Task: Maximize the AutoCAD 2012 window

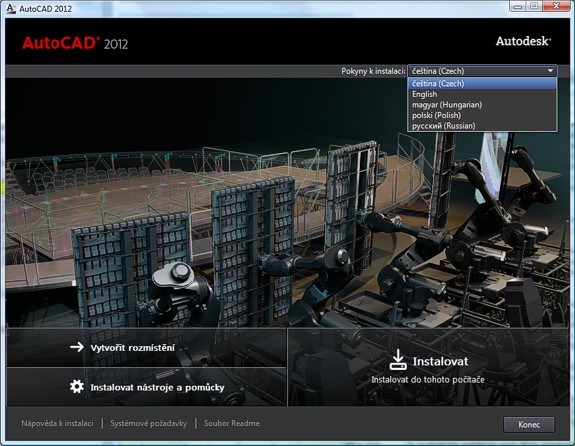Action: [x=534, y=6]
